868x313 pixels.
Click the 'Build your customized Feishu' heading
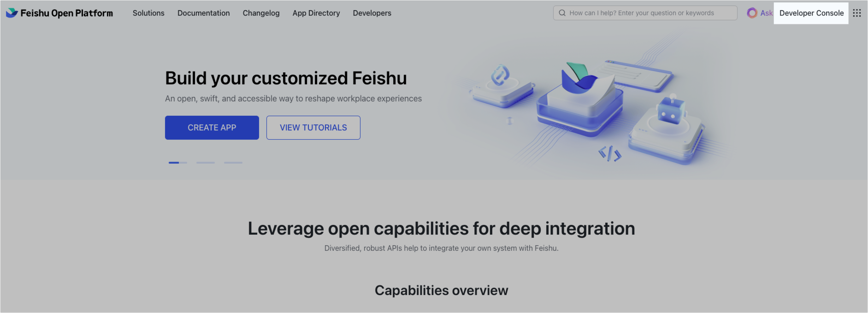coord(286,78)
